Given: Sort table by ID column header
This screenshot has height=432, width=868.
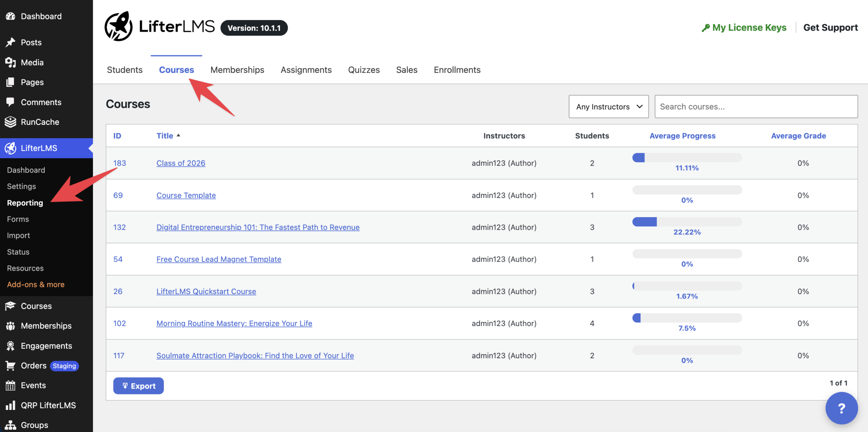Looking at the screenshot, I should [117, 136].
